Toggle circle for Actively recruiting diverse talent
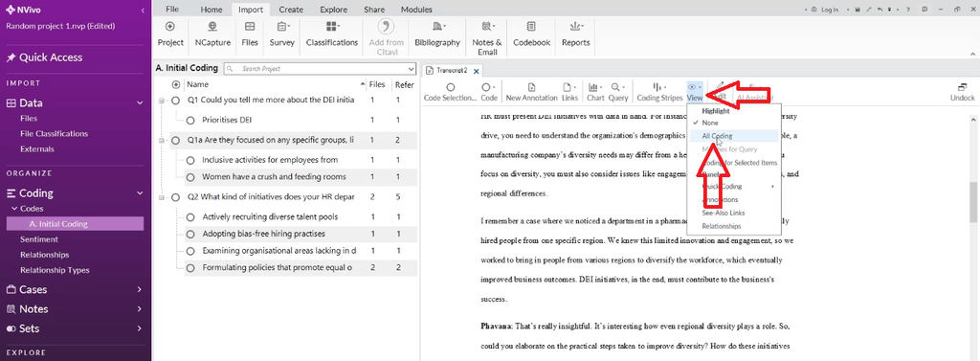The height and width of the screenshot is (361, 980). point(190,217)
